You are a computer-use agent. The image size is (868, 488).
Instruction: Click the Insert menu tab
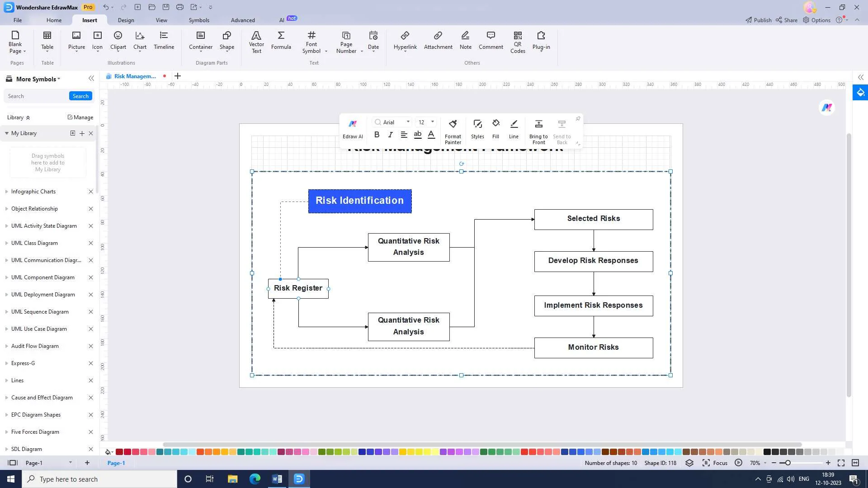coord(90,20)
